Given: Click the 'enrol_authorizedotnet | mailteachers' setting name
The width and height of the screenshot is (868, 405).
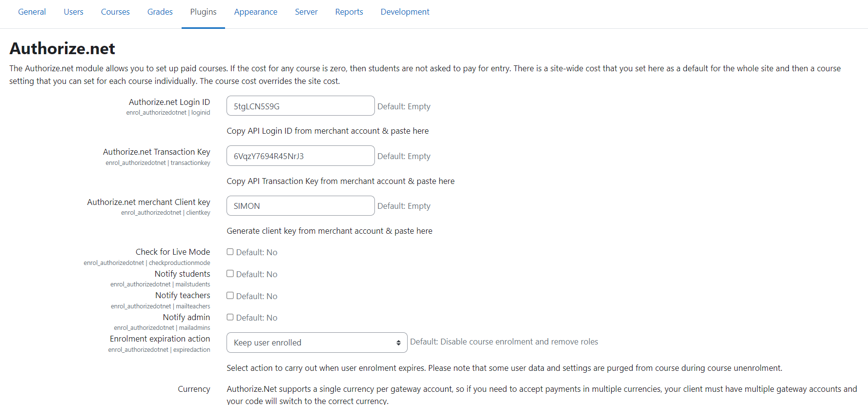Looking at the screenshot, I should [x=161, y=306].
